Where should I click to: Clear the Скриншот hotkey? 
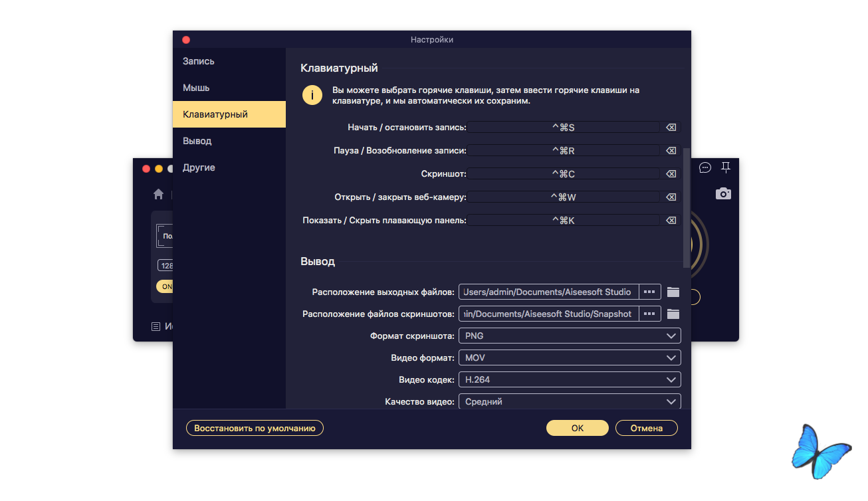pyautogui.click(x=671, y=174)
